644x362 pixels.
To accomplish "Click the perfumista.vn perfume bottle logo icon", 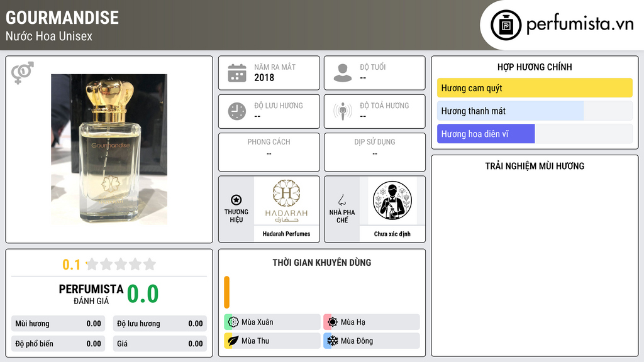I will point(506,25).
